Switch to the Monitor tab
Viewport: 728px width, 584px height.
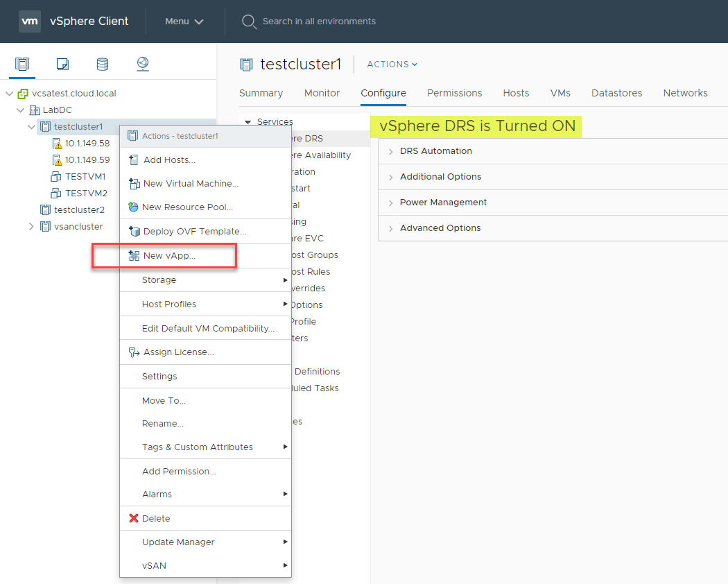(322, 93)
